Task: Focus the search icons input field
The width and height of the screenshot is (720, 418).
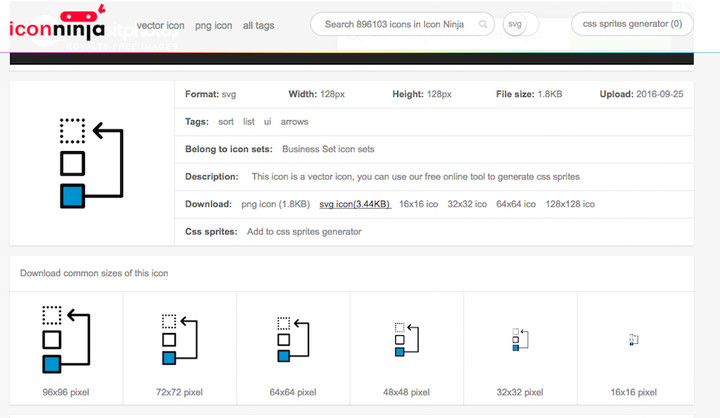Action: (x=402, y=24)
